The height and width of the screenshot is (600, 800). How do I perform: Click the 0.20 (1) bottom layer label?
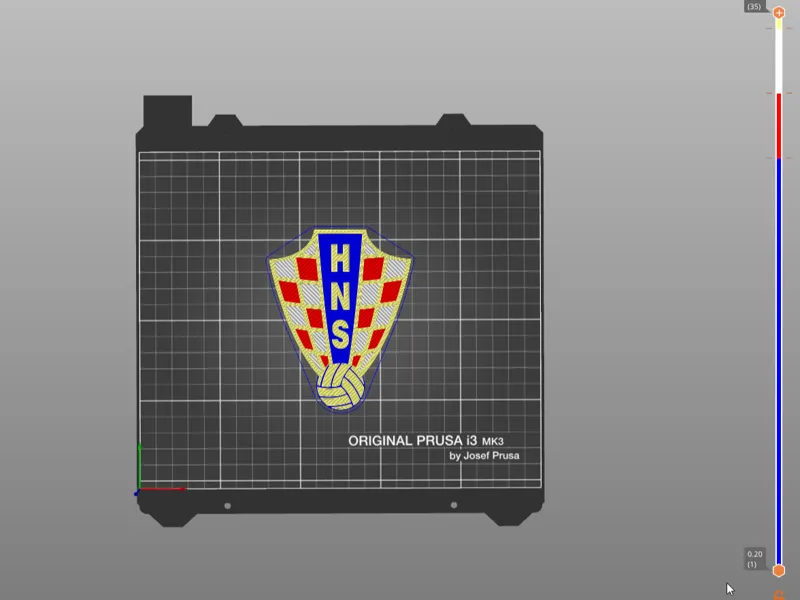click(755, 559)
